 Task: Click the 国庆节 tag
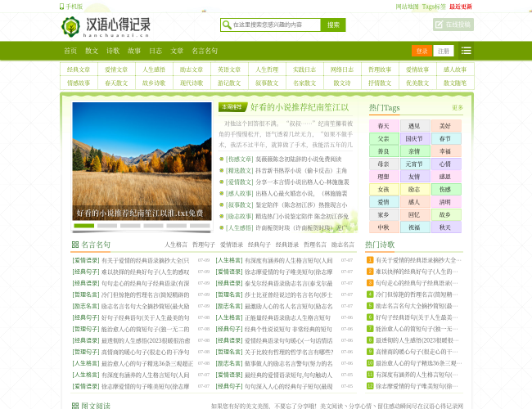click(415, 138)
